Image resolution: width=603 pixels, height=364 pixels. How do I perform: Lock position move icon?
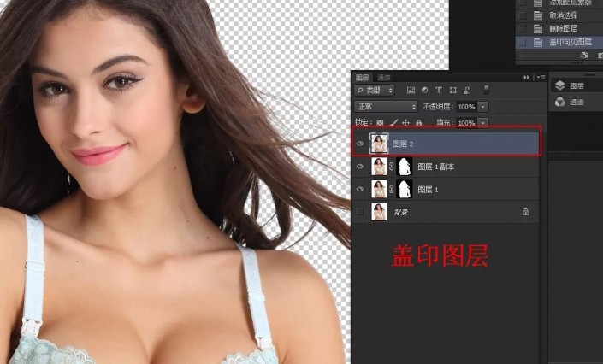405,122
